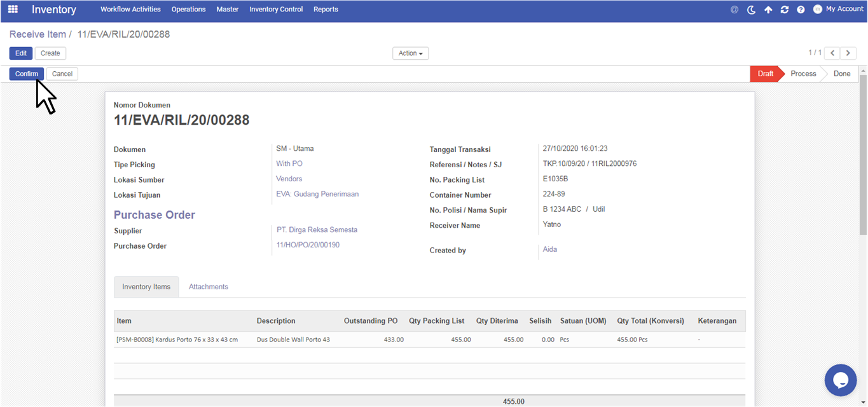The height and width of the screenshot is (407, 868).
Task: Open the apps grid menu icon
Action: pos(13,10)
